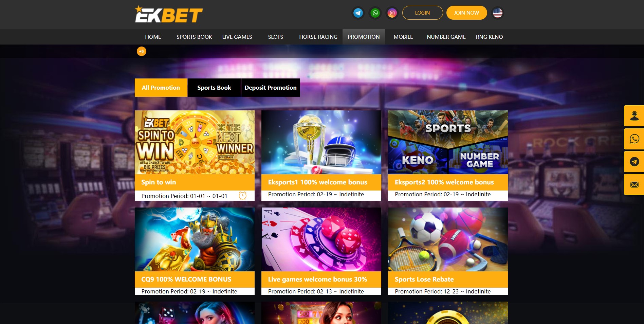Screen dimensions: 644x324
Task: Open the Telegram icon in header
Action: [358, 13]
